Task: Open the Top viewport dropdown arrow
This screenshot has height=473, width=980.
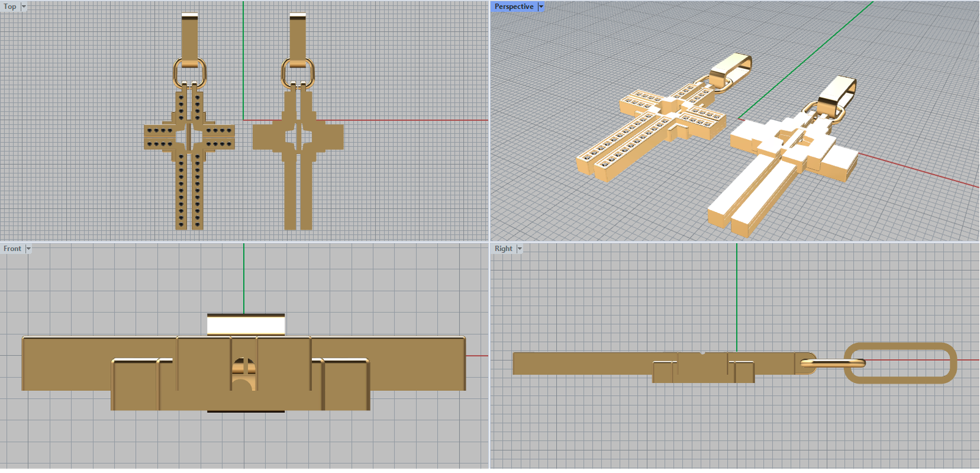Action: pyautogui.click(x=24, y=7)
